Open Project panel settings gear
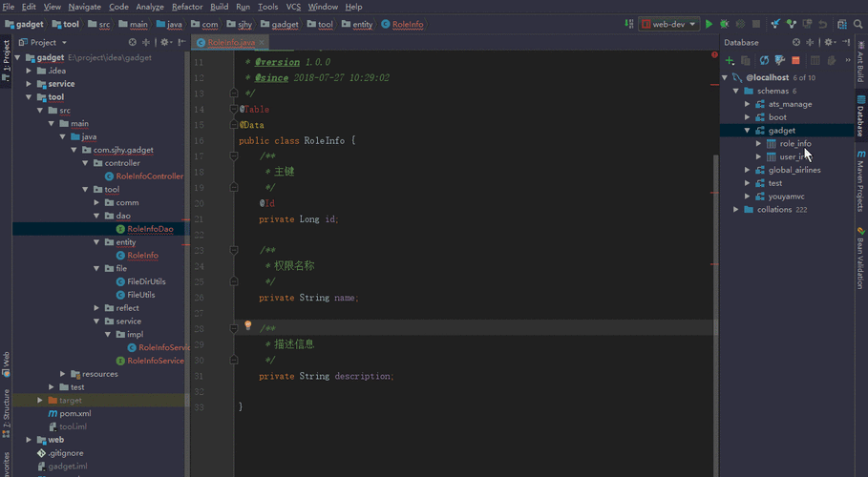Image resolution: width=868 pixels, height=477 pixels. pyautogui.click(x=164, y=42)
